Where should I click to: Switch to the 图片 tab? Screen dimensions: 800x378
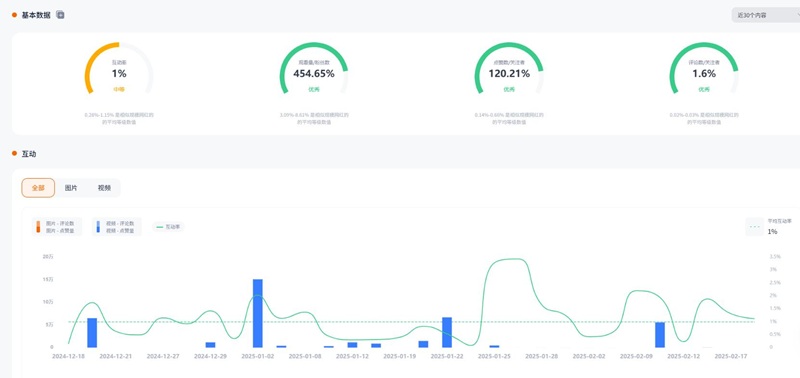pos(71,188)
